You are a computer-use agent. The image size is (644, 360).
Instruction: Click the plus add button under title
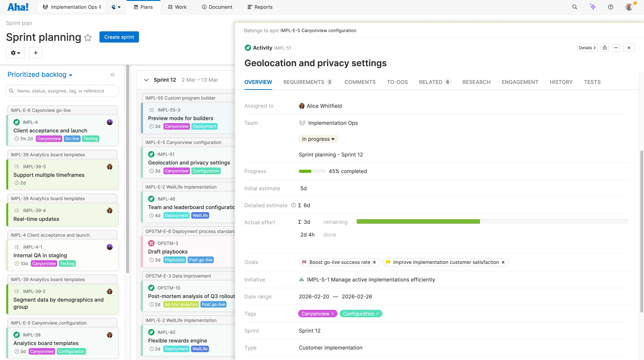pos(35,53)
